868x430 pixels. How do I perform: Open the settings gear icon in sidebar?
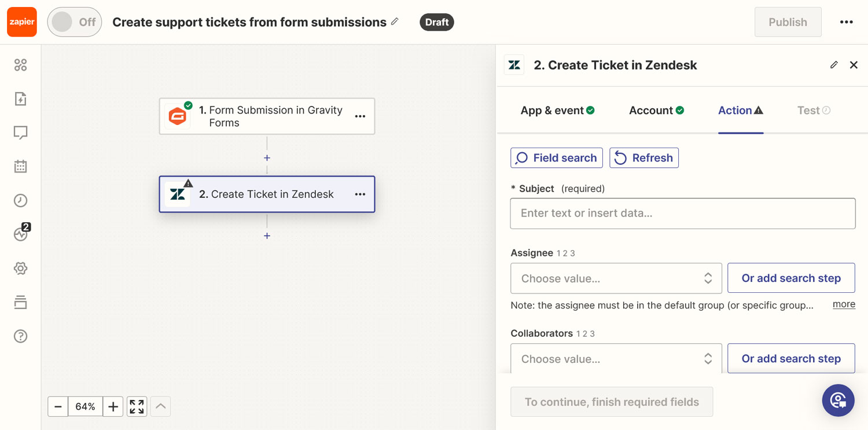[x=20, y=268]
